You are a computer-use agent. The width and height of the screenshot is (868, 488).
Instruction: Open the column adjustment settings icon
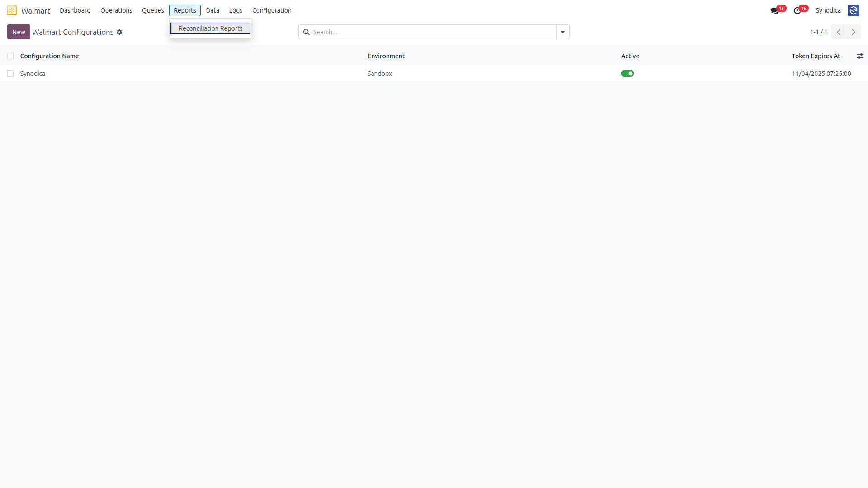coord(860,56)
